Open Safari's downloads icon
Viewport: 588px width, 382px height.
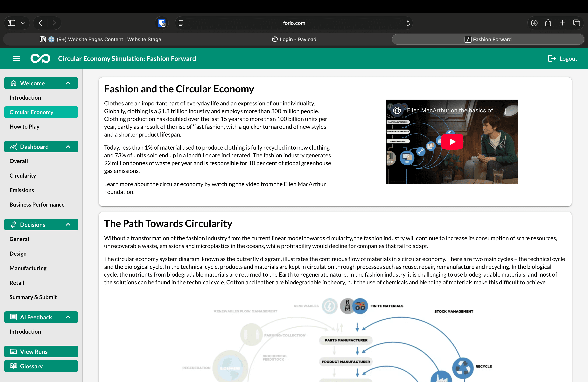[534, 23]
